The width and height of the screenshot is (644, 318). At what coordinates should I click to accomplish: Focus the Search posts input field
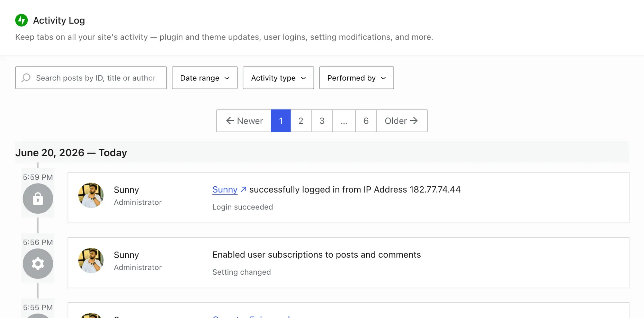pos(91,78)
